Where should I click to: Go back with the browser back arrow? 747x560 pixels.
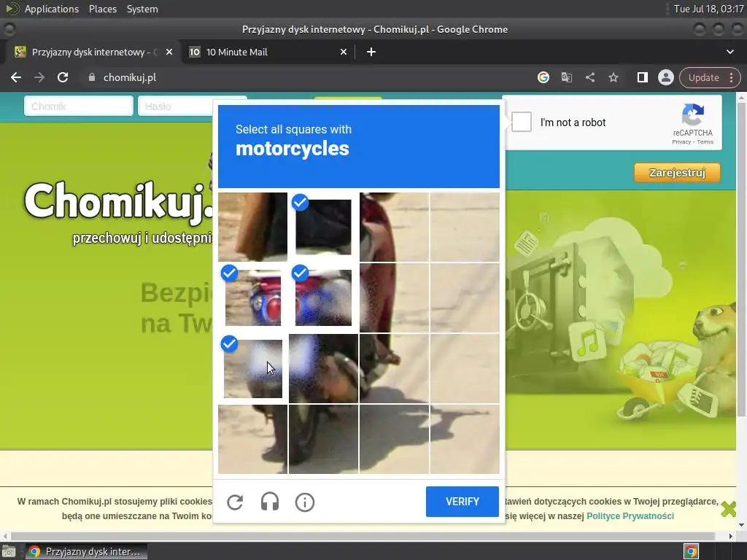(x=16, y=77)
